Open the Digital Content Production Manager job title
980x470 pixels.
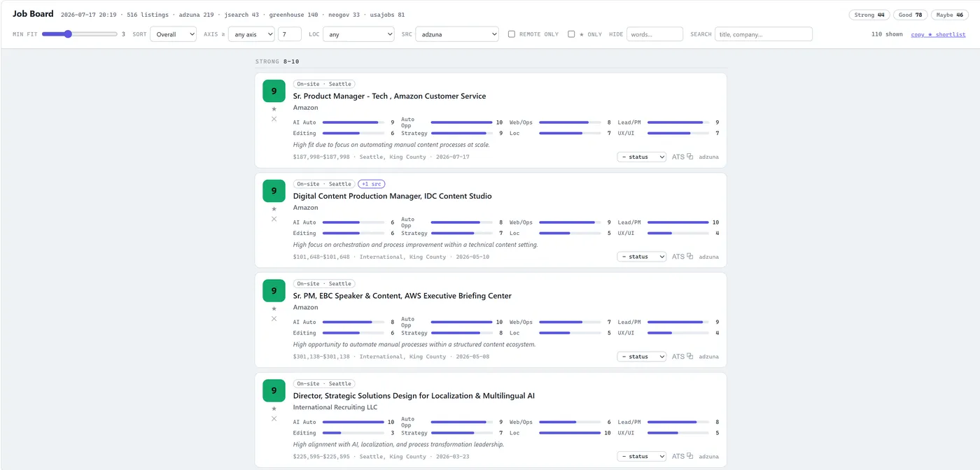392,196
